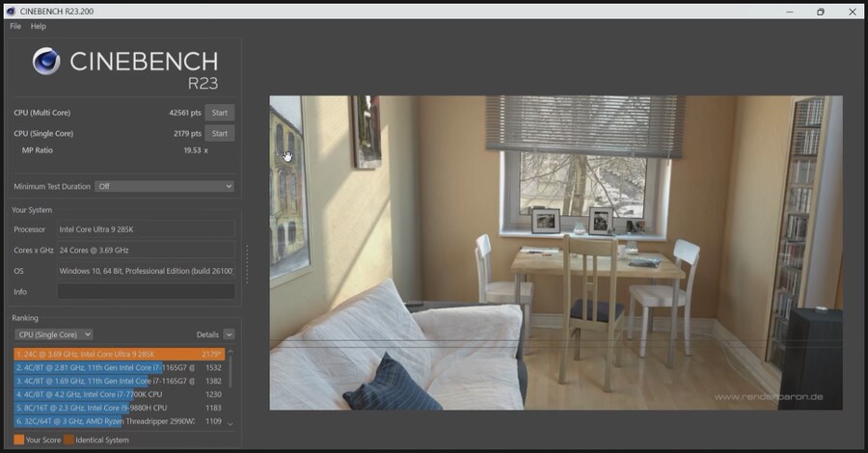Open the CPU (Single Core) ranking dropdown
The height and width of the screenshot is (453, 868).
53,334
